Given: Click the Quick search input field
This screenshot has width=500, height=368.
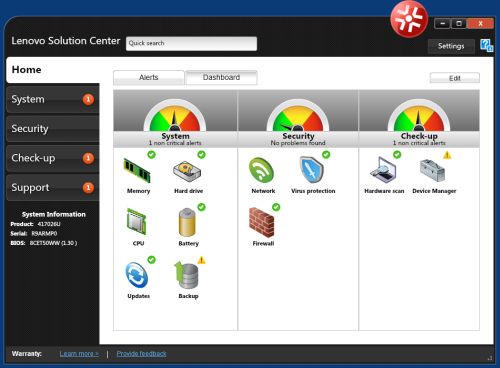Looking at the screenshot, I should tap(191, 43).
